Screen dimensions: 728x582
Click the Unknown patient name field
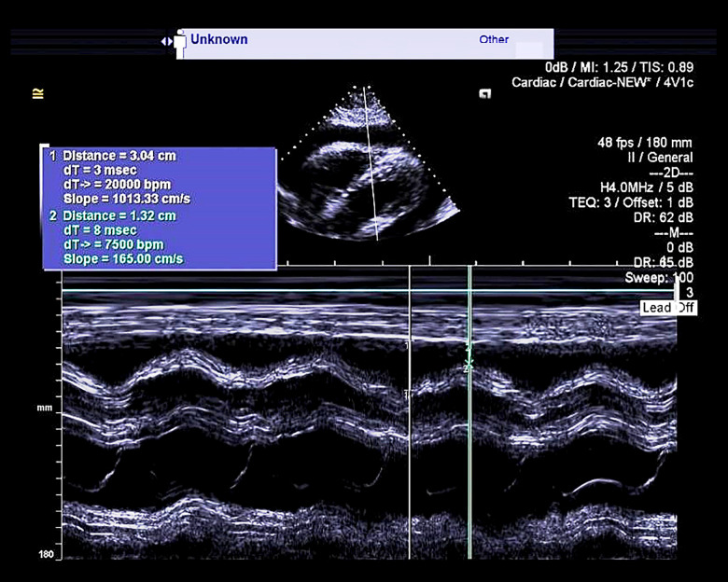point(219,40)
